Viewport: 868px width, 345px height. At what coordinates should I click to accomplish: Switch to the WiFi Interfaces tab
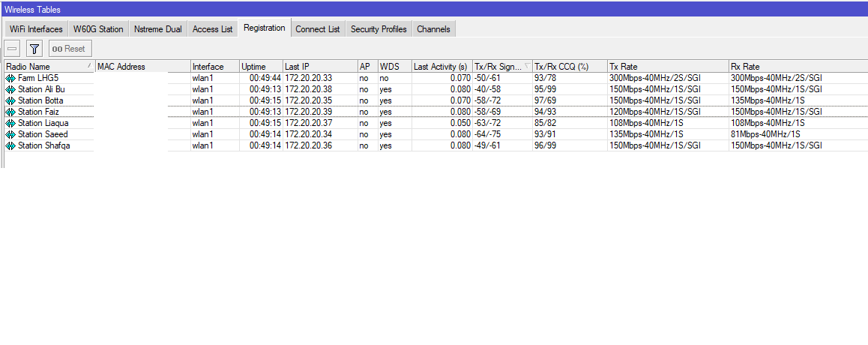point(36,29)
